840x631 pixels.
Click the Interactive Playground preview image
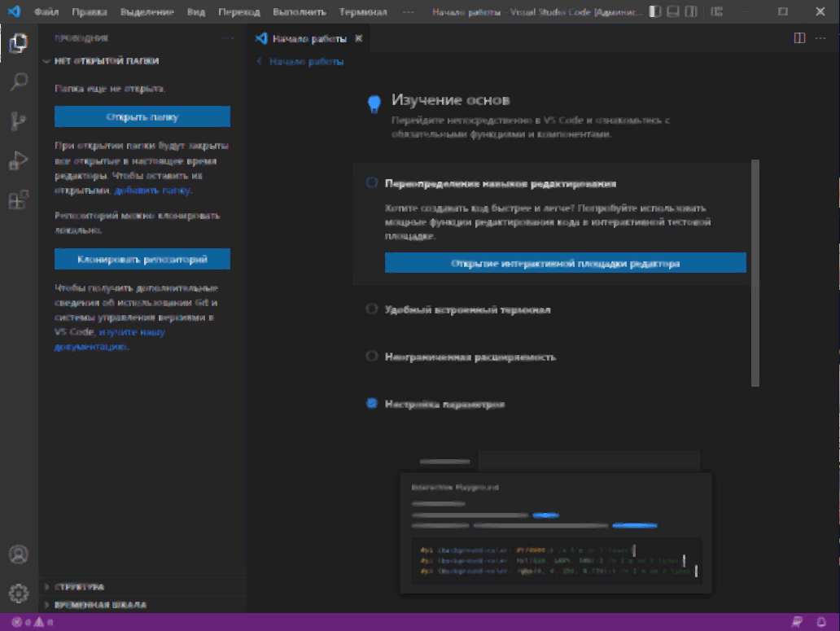(x=556, y=522)
